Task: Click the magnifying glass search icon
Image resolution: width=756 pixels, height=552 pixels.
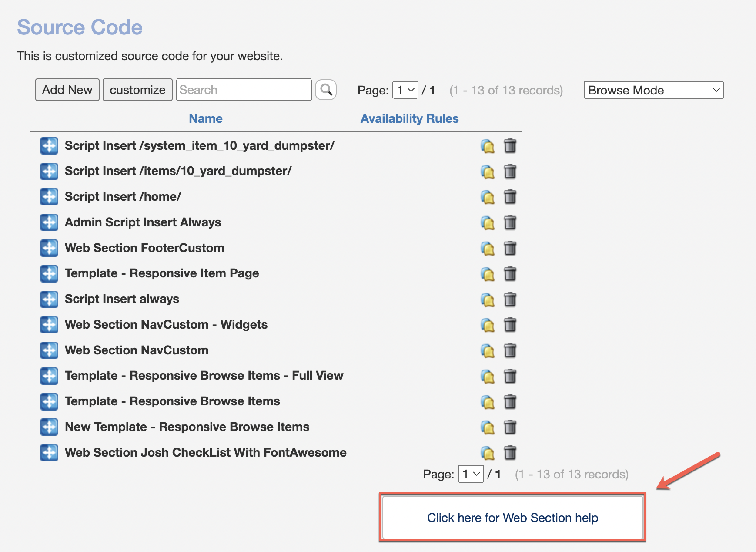Action: pos(326,90)
